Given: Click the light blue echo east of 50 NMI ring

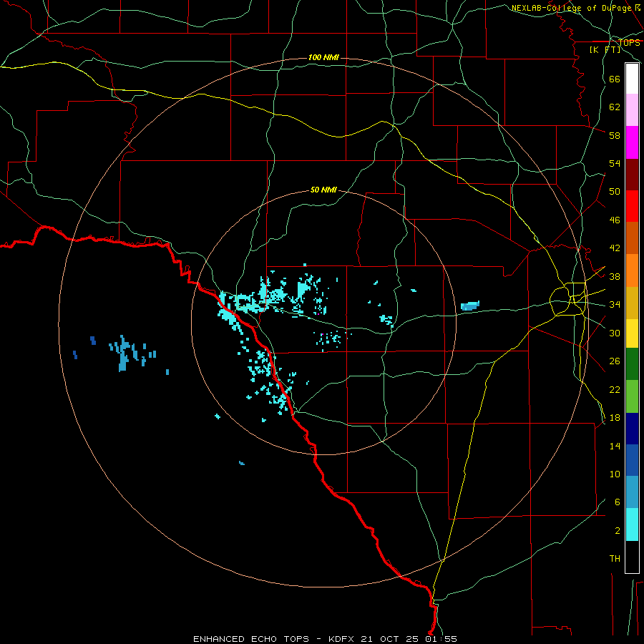Looking at the screenshot, I should pyautogui.click(x=470, y=306).
